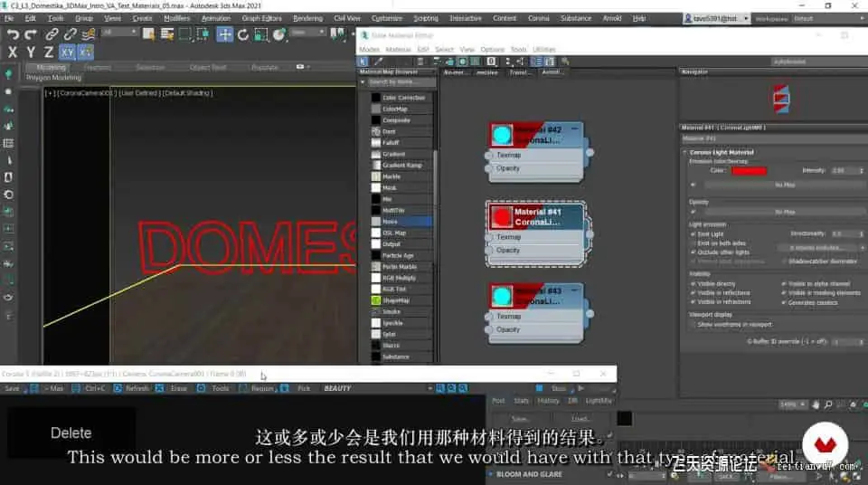Click the emission color No Map button
Screen dimensions: 868x485
tap(785, 185)
